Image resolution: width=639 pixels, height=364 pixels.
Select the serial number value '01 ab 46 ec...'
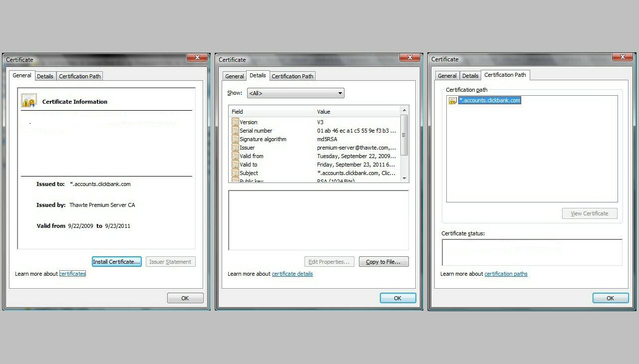[x=356, y=131]
